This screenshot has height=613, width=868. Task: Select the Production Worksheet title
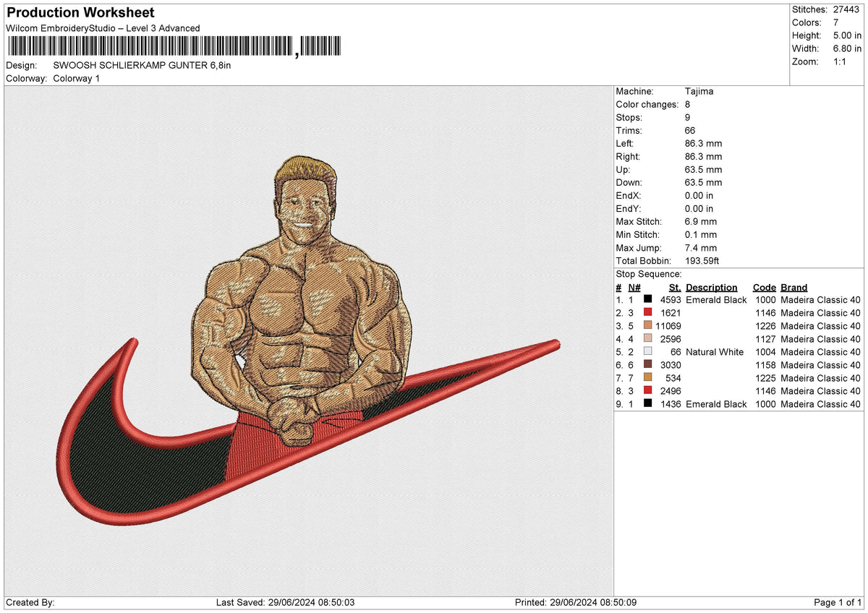(80, 13)
